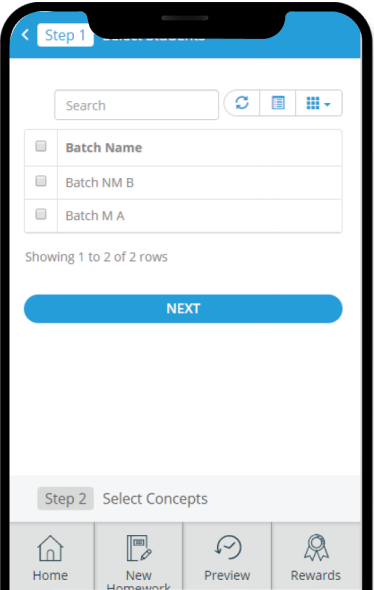Click in the Search field

(137, 105)
